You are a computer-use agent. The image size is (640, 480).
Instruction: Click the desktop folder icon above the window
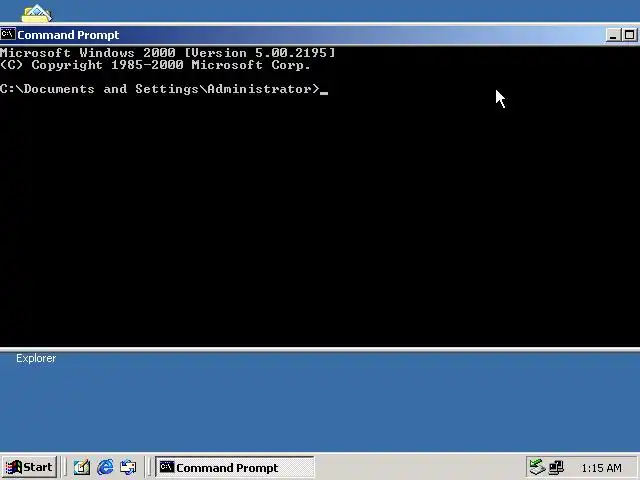tap(36, 13)
